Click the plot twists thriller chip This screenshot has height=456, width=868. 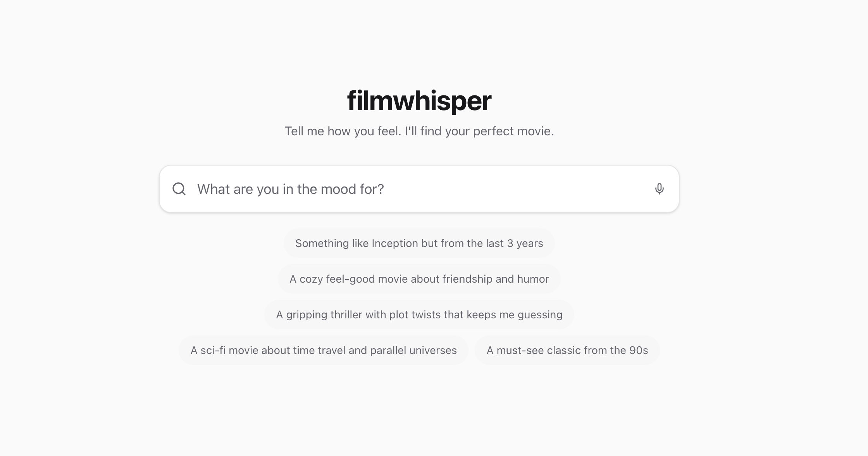(419, 314)
